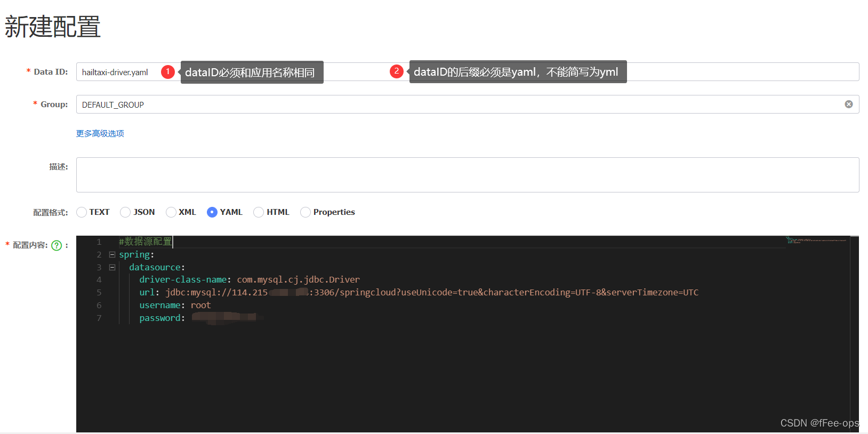Clear the Group field with the X icon
This screenshot has height=434, width=868.
[849, 105]
